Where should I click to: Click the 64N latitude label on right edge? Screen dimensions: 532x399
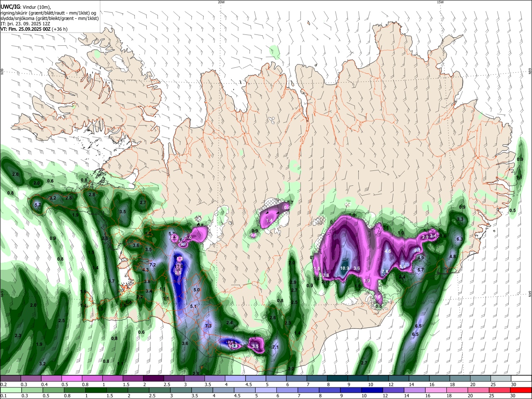pyautogui.click(x=530, y=293)
